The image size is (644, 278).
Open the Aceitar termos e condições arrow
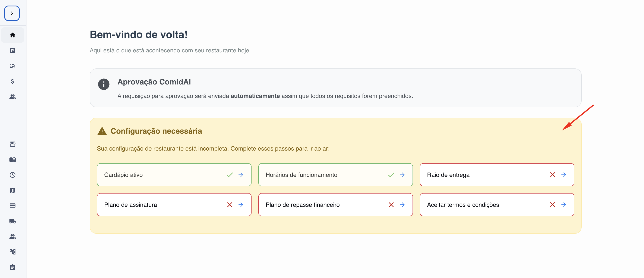(x=564, y=205)
